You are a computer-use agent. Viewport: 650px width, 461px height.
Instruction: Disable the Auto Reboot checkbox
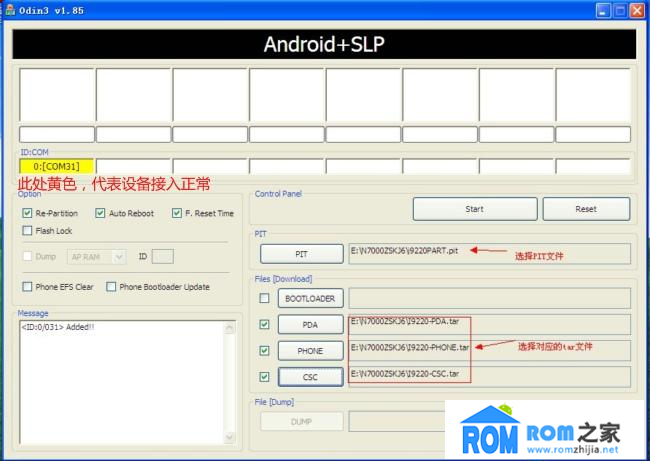tap(100, 213)
